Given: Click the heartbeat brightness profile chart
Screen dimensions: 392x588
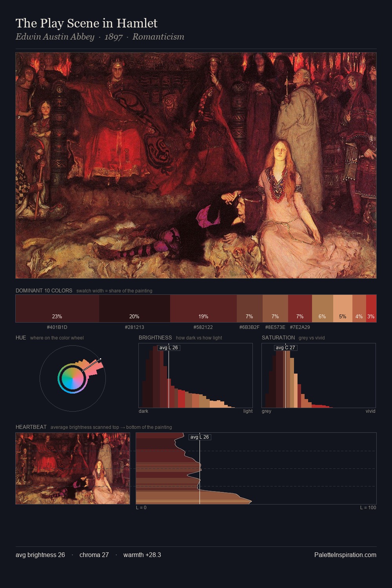Looking at the screenshot, I should tap(256, 468).
